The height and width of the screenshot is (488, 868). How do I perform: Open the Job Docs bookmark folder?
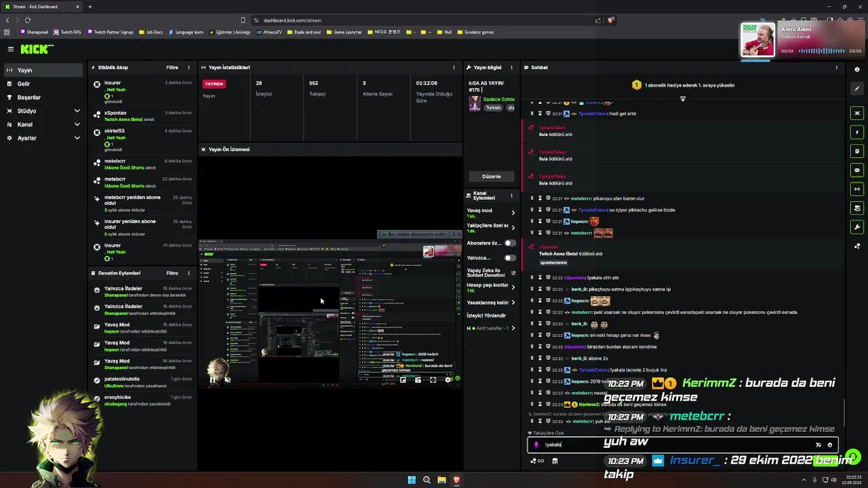point(151,32)
